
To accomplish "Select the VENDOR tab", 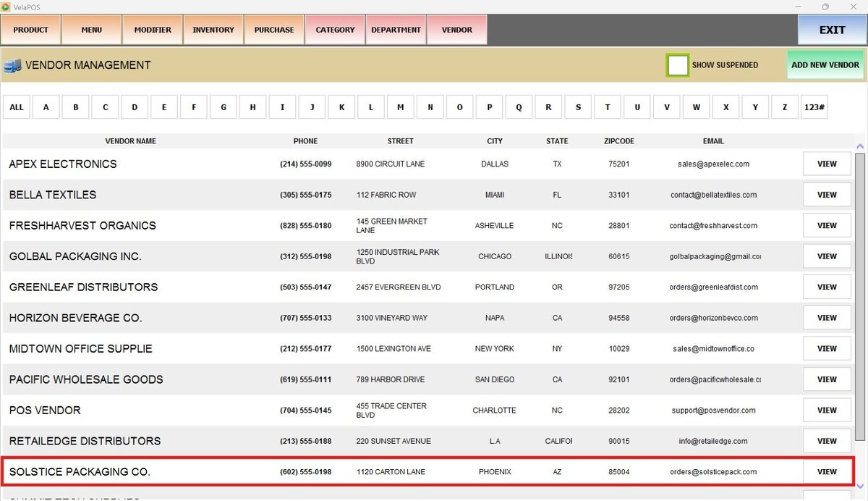I will pos(456,30).
